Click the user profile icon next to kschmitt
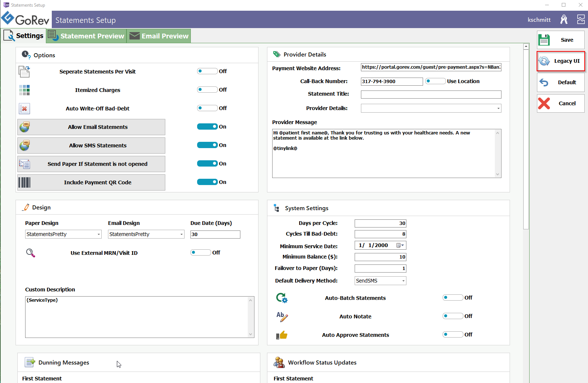Screen dimensions: 588x383 pyautogui.click(x=564, y=20)
